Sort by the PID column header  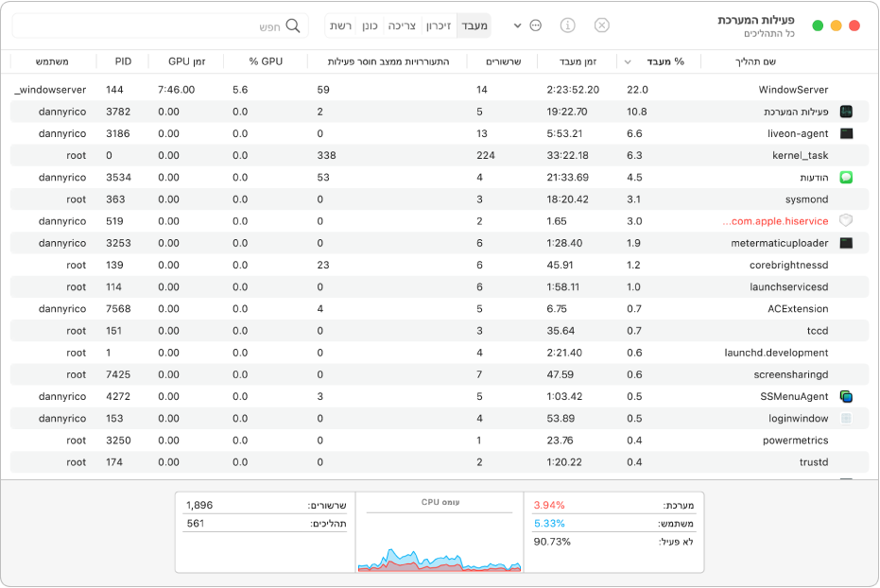tap(123, 61)
